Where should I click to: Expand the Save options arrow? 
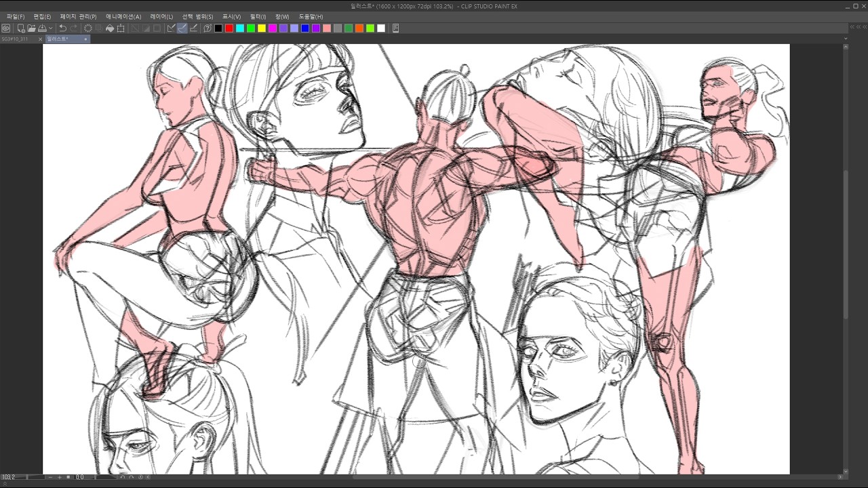[50, 28]
